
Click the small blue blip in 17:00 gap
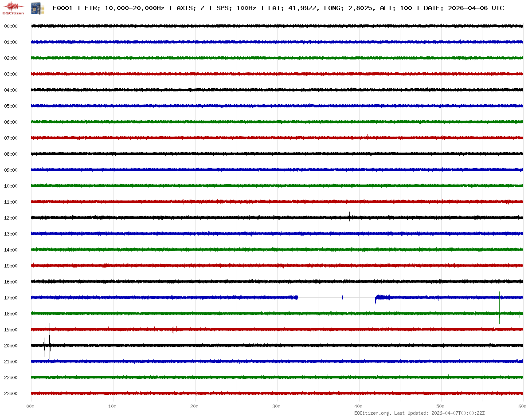(342, 297)
